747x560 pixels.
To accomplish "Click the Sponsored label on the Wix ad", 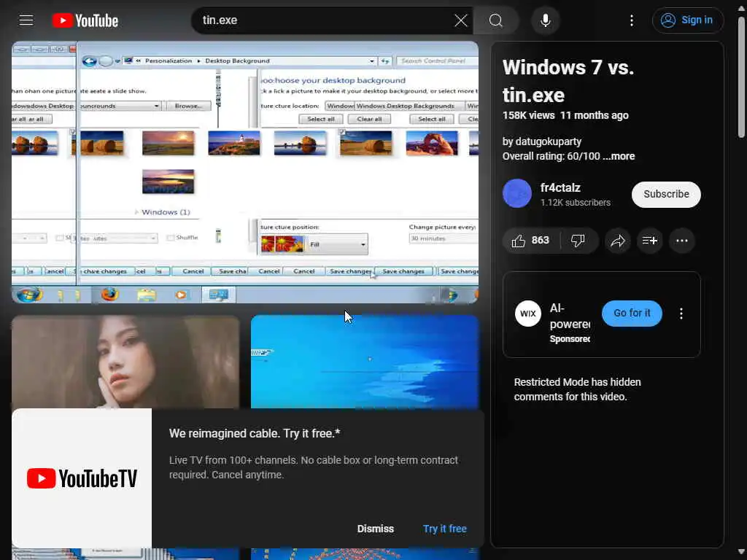I will tap(570, 338).
